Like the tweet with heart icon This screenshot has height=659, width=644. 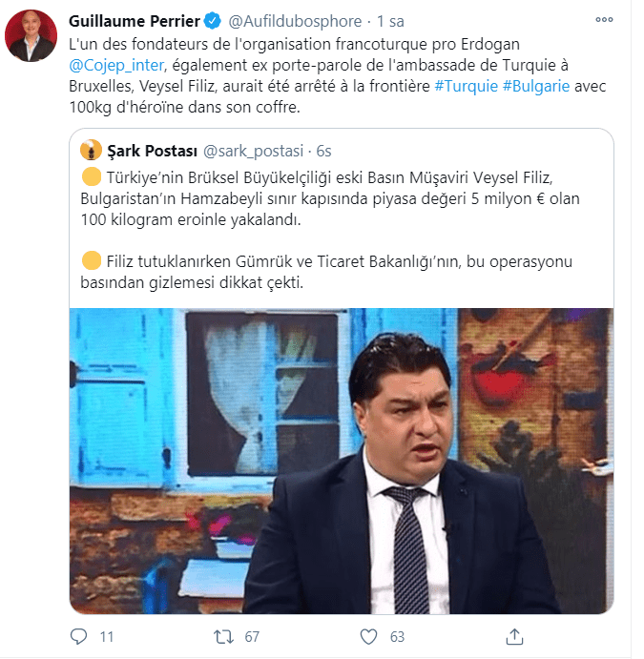coord(368,637)
